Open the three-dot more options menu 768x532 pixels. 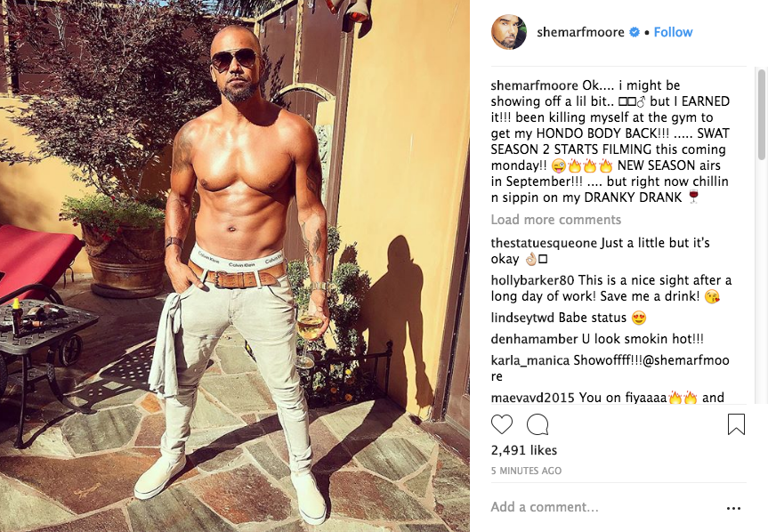point(733,509)
